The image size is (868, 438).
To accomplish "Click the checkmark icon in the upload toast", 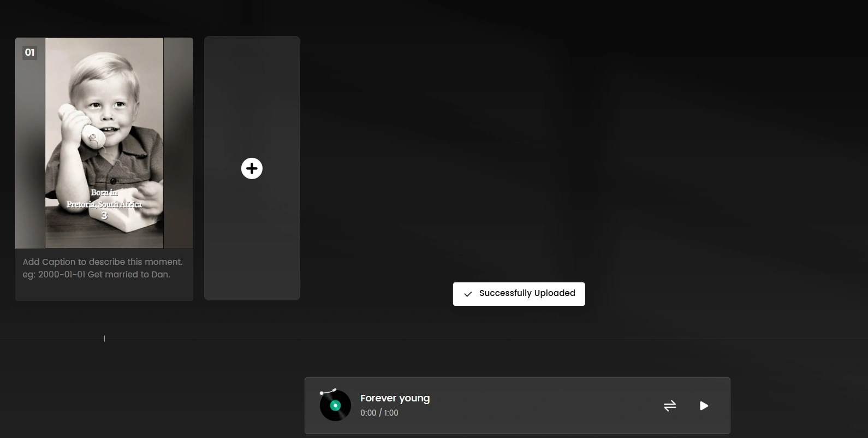I will click(468, 294).
